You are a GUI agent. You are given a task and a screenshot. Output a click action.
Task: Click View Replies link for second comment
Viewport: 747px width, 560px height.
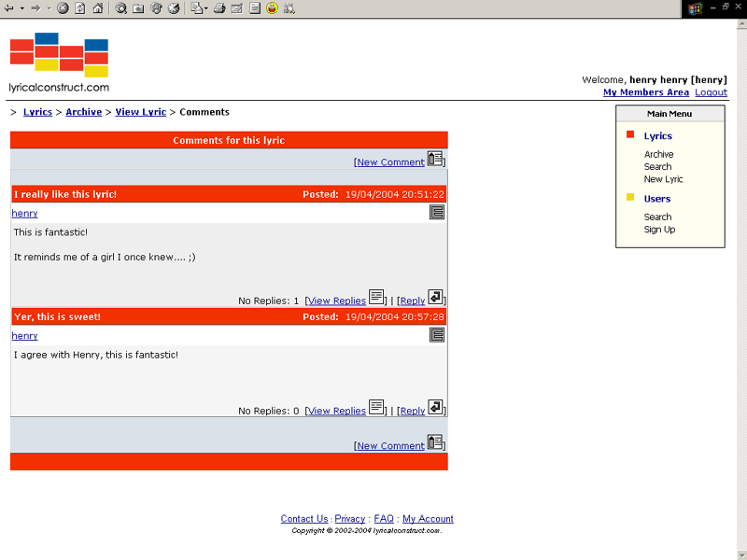[337, 411]
